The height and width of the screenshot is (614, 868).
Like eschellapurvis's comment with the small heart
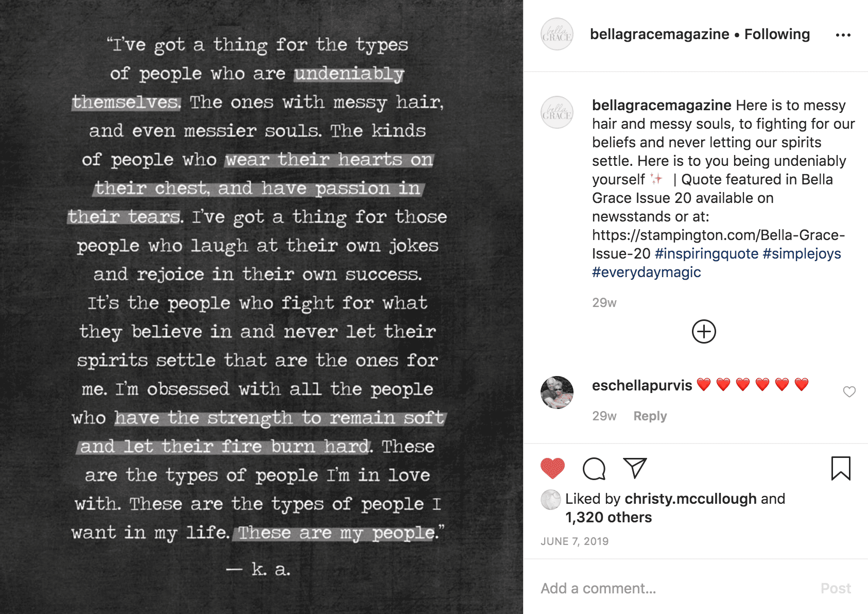tap(849, 392)
